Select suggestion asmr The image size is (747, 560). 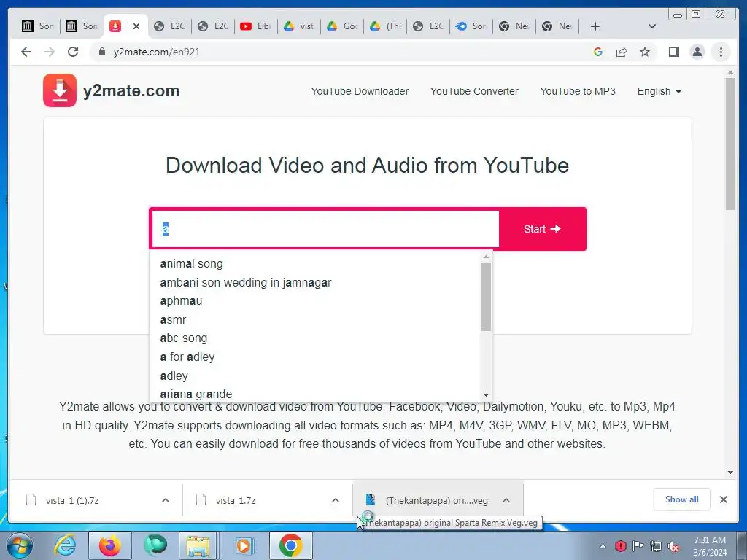tap(317, 319)
